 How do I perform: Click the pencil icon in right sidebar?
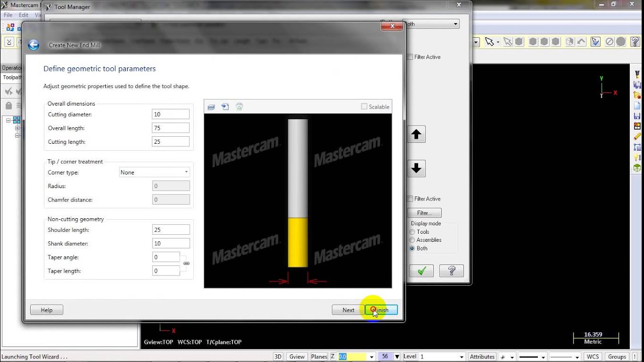tap(637, 137)
